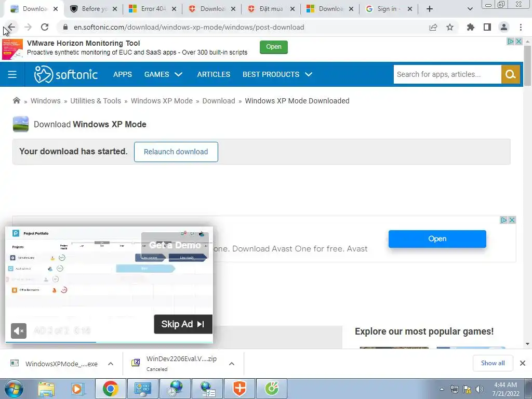The image size is (532, 399).
Task: Open Windows Explorer from taskbar
Action: coord(46,389)
